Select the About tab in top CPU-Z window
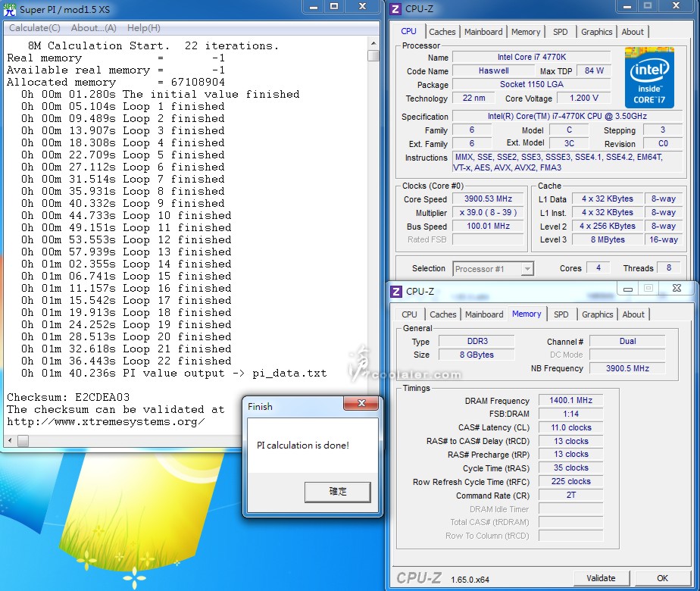 pyautogui.click(x=633, y=32)
